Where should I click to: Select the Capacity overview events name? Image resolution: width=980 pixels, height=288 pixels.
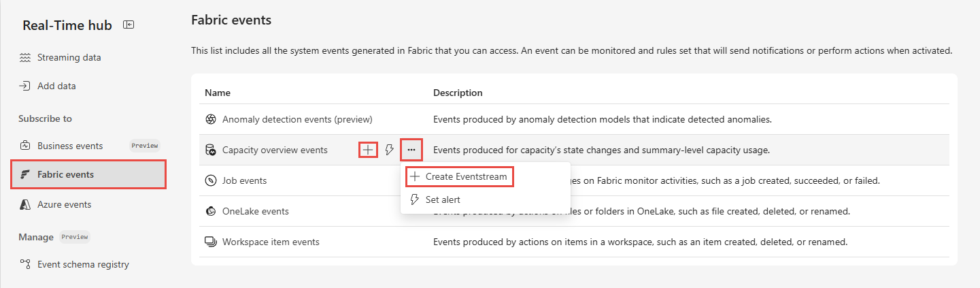pos(275,150)
